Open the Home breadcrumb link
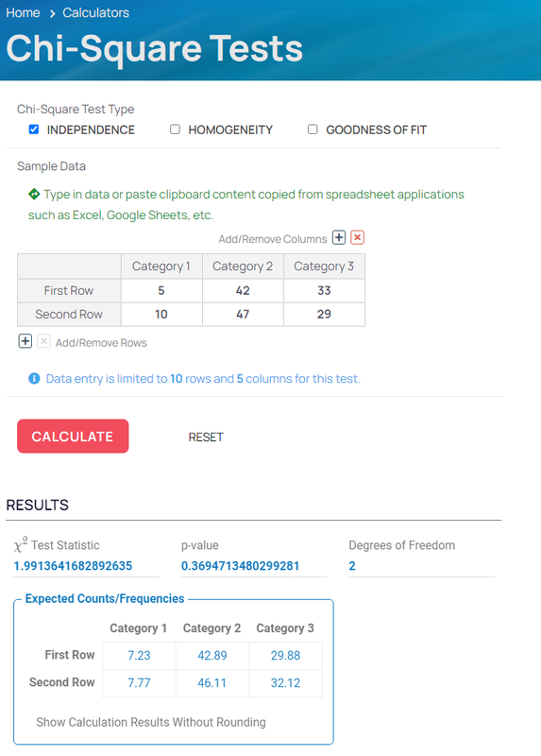541x756 pixels. click(23, 13)
